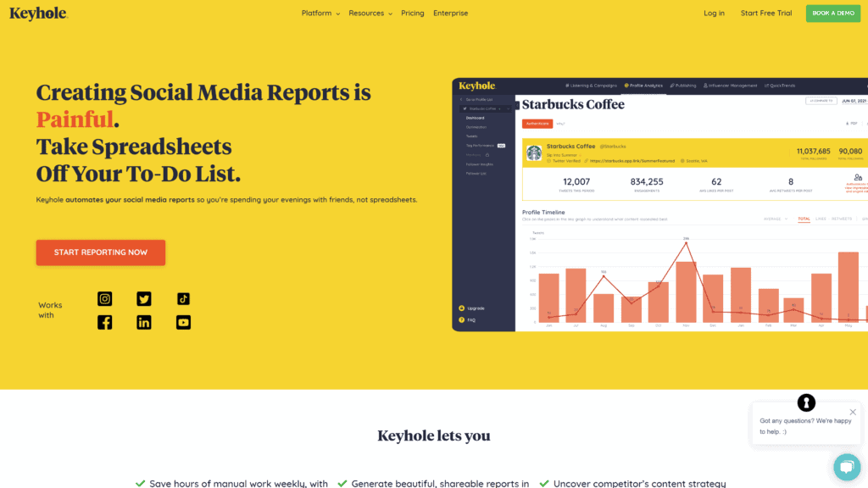Open the Pricing page
868x488 pixels.
(413, 14)
